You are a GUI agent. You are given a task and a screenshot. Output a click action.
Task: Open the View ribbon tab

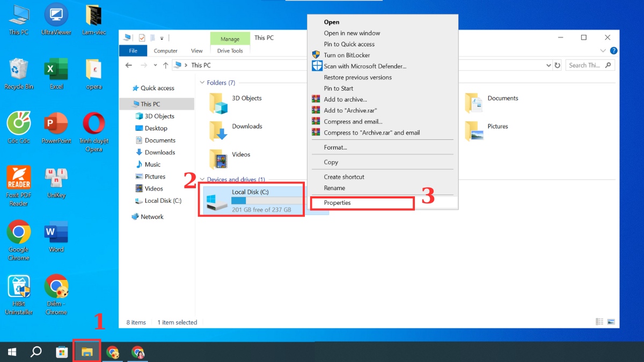coord(197,51)
